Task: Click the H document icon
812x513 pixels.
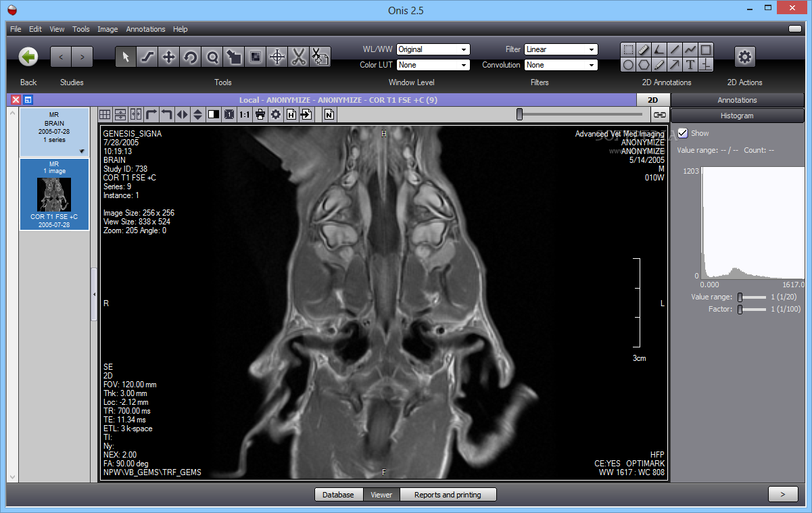Action: [x=291, y=115]
